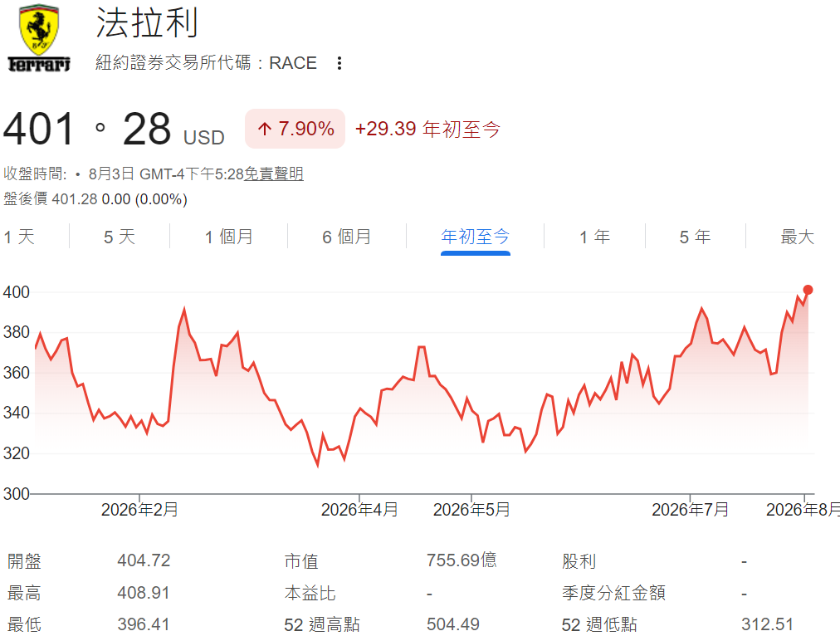Click the 52 週低點 value 312.51
The width and height of the screenshot is (840, 636).
coord(767,624)
